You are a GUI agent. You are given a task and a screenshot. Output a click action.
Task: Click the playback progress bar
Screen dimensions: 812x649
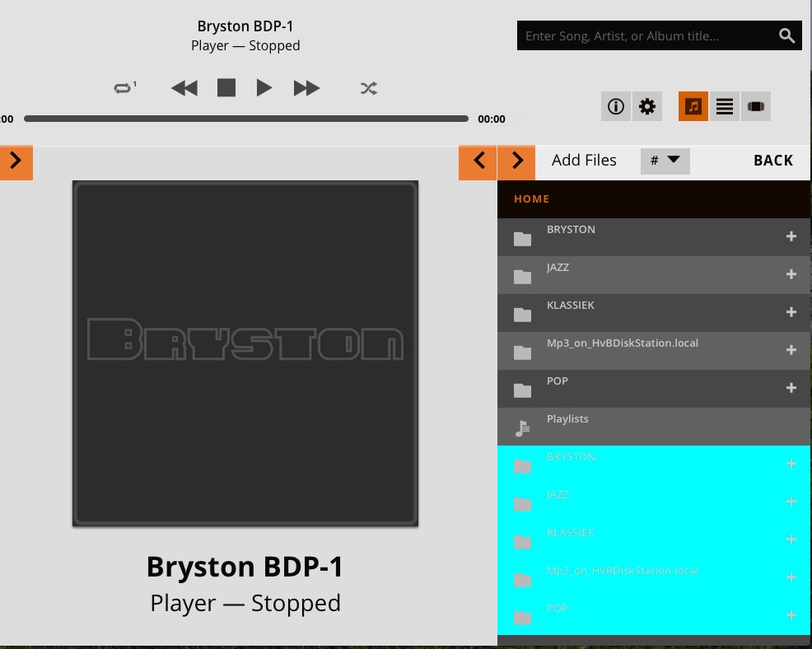(x=246, y=119)
